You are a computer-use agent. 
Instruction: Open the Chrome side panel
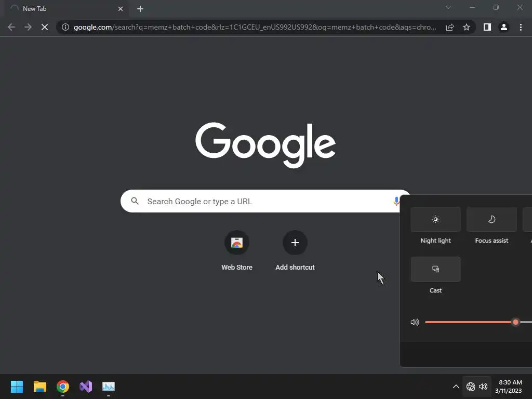[x=487, y=27]
